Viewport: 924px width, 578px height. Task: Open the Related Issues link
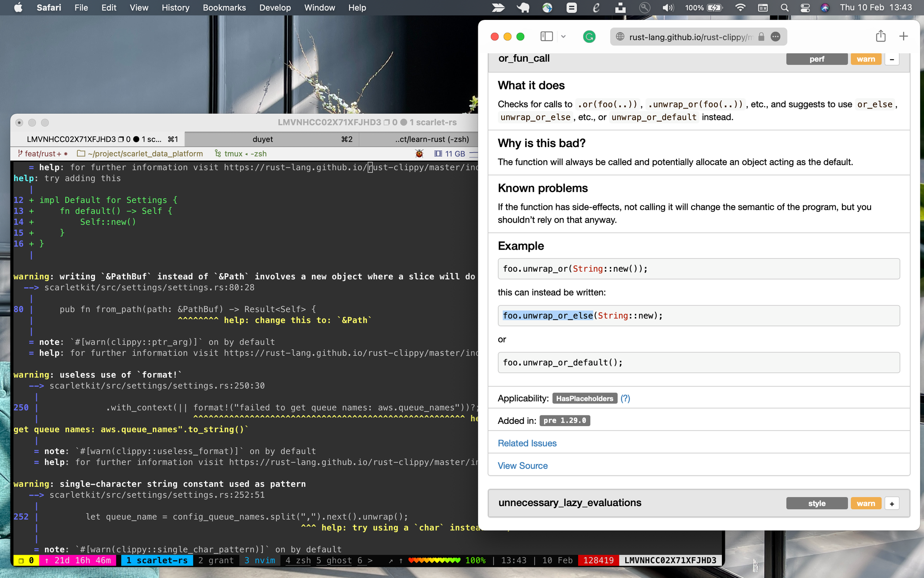(x=527, y=443)
